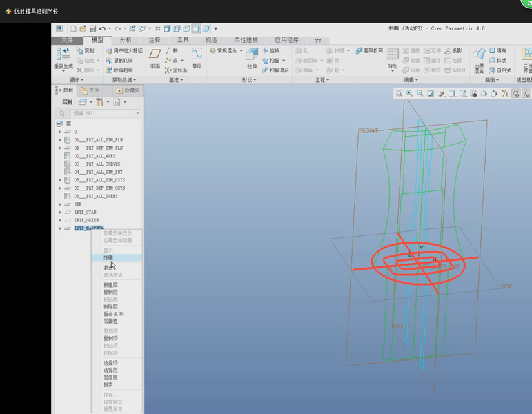The height and width of the screenshot is (414, 532).
Task: Expand the 01___PRT_ALL_DTM_PLN layer
Action: click(60, 140)
